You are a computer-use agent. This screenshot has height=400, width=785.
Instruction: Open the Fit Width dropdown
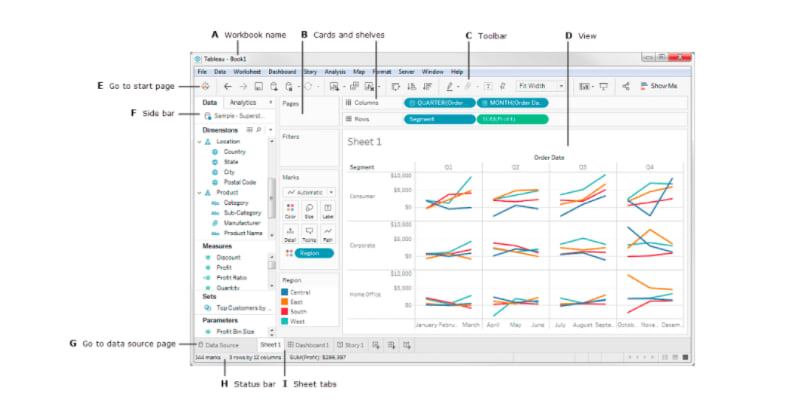541,86
